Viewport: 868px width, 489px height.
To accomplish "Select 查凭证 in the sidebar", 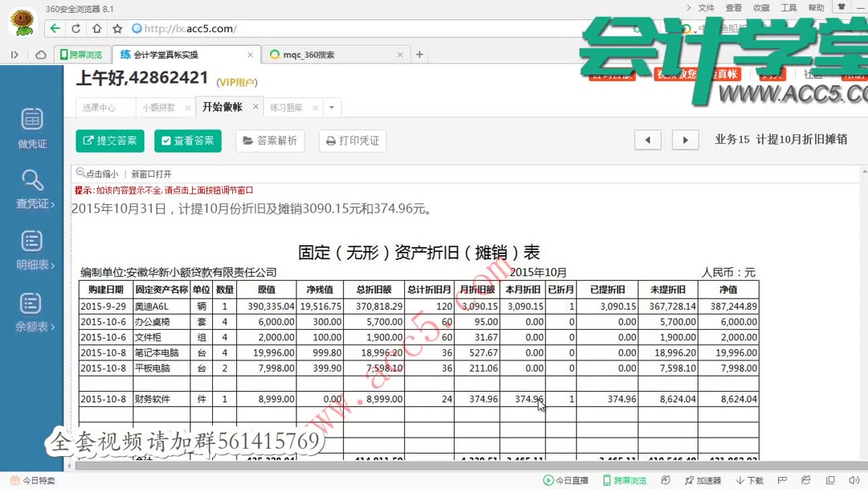I will click(x=32, y=183).
